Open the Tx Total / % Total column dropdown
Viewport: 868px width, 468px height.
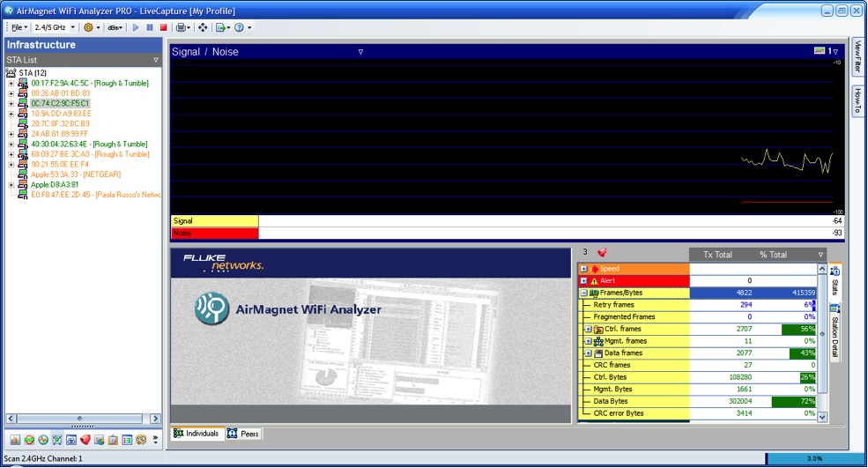click(x=821, y=255)
